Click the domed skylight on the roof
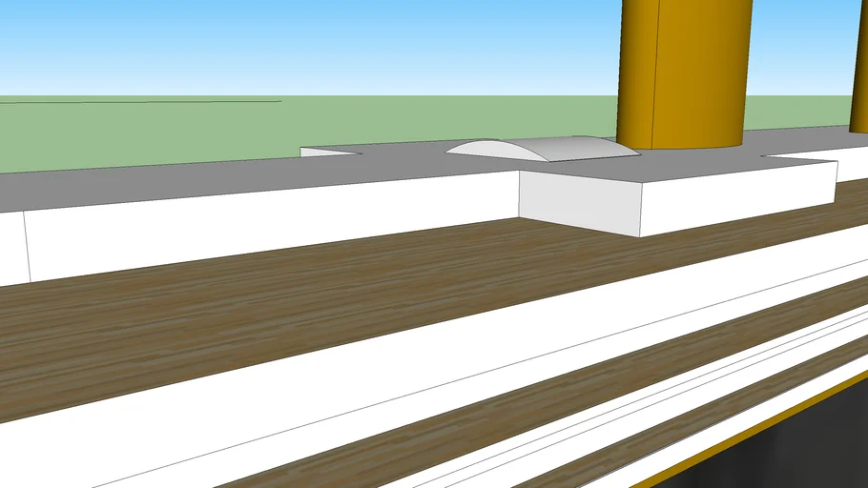 click(x=541, y=150)
